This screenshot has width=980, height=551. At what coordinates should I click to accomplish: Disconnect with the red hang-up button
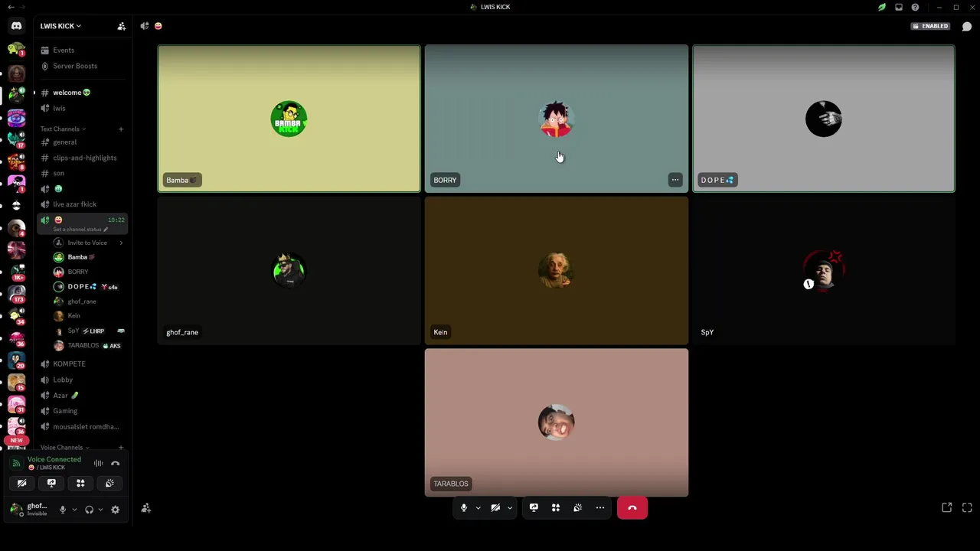[632, 507]
